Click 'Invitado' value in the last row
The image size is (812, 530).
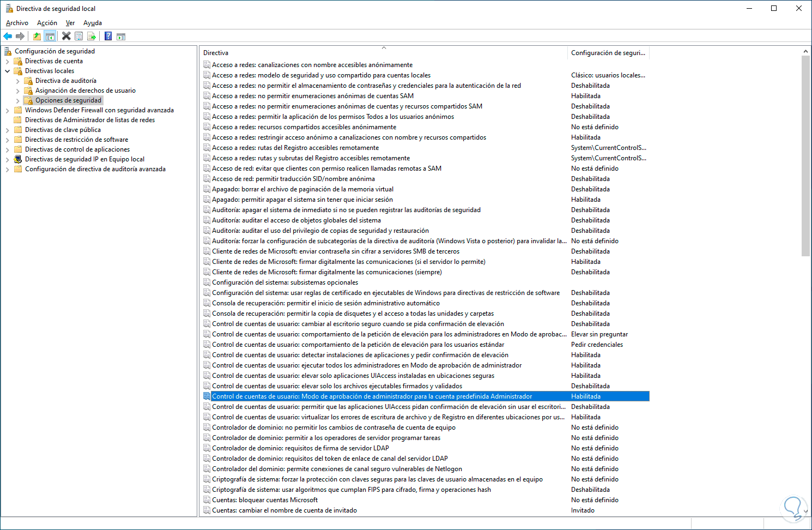583,510
